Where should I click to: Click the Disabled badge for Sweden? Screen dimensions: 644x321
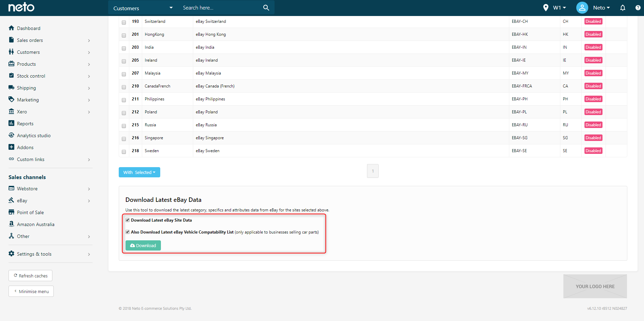point(593,151)
